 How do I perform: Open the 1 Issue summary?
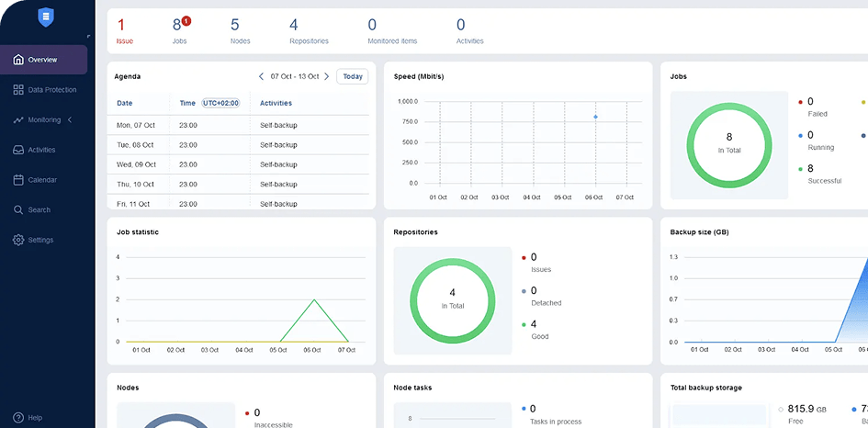pos(124,30)
